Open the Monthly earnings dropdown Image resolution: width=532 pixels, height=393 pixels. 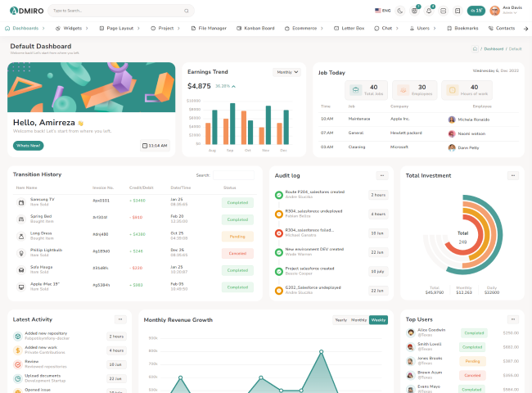(x=286, y=72)
